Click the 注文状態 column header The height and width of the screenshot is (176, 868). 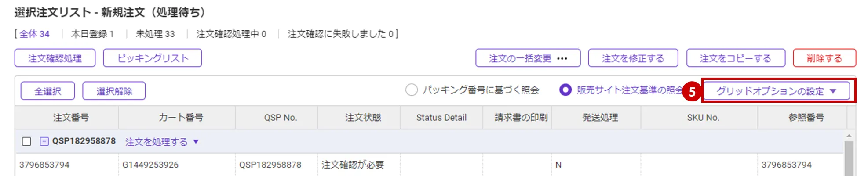pyautogui.click(x=363, y=118)
